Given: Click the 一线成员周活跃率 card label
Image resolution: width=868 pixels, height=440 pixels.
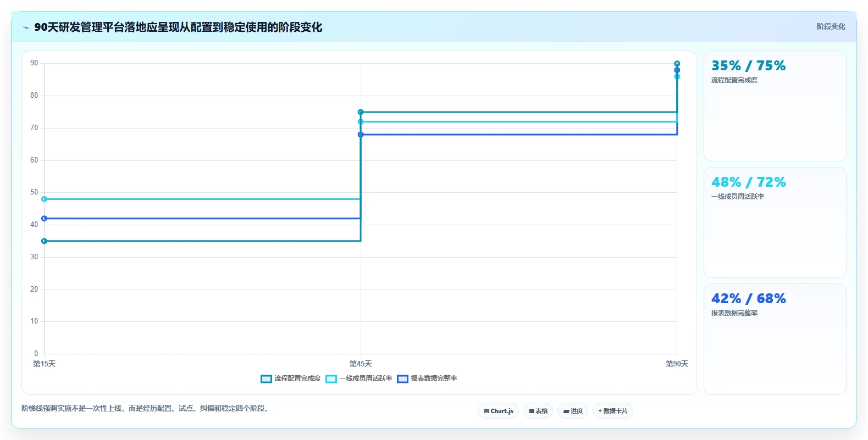Looking at the screenshot, I should click(x=738, y=197).
